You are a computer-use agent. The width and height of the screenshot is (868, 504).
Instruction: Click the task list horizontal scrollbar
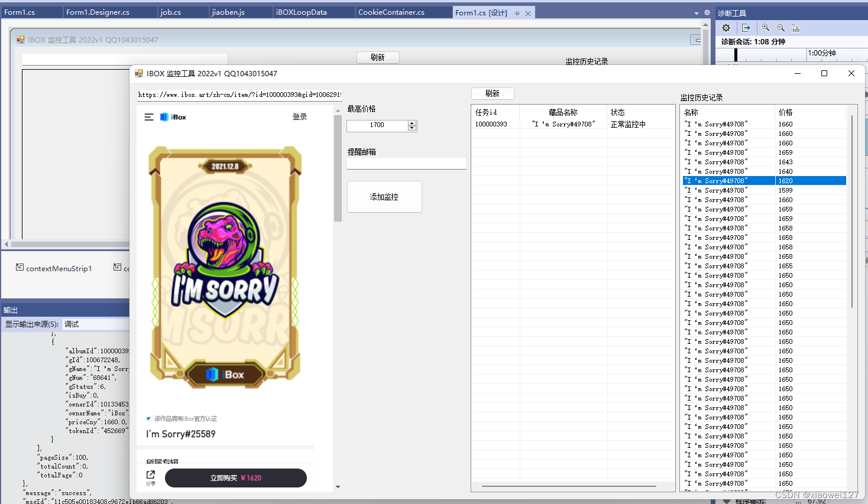pyautogui.click(x=569, y=486)
